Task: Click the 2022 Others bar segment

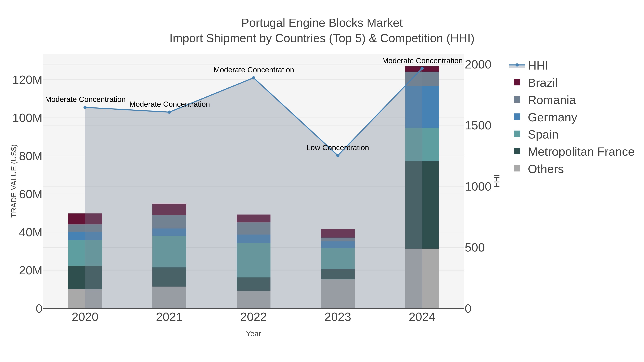Action: coord(253,299)
